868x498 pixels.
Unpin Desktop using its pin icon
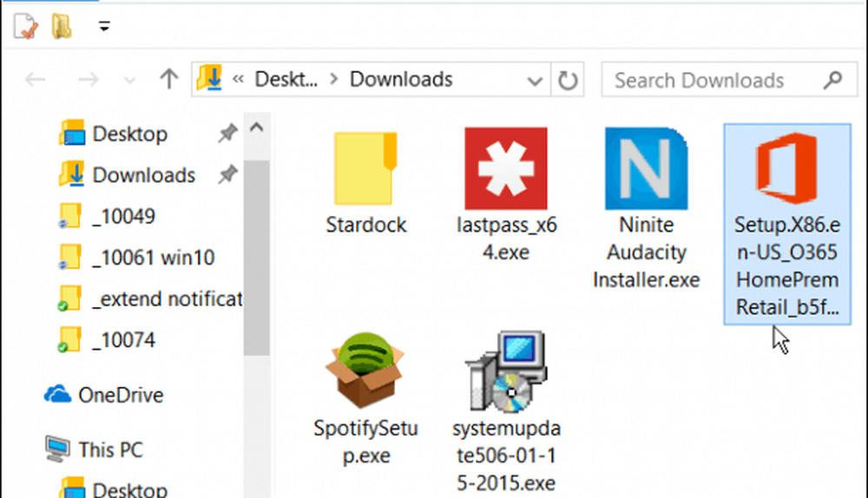(x=227, y=134)
